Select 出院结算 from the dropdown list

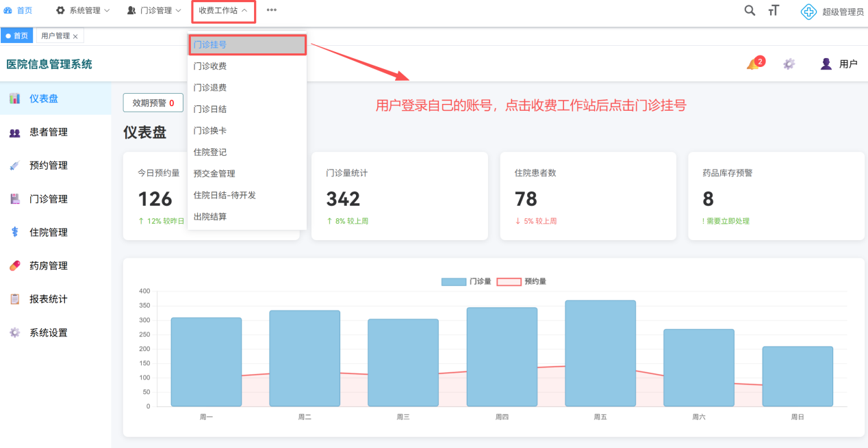point(210,217)
